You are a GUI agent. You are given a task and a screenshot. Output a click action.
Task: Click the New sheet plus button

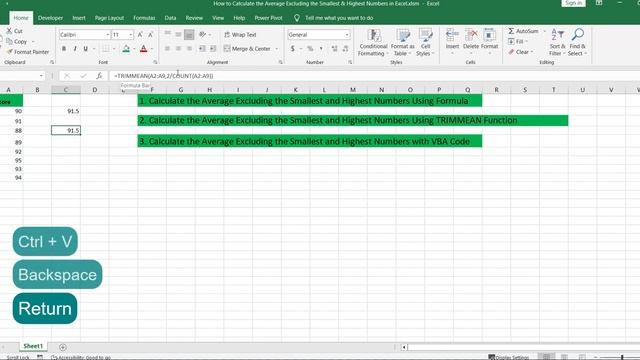click(63, 347)
